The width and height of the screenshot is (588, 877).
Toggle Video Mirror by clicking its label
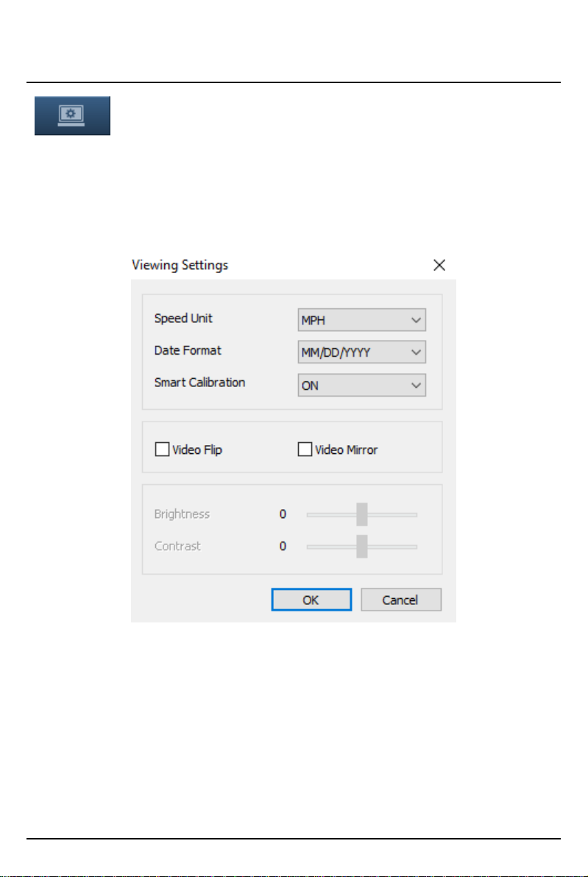click(x=347, y=450)
